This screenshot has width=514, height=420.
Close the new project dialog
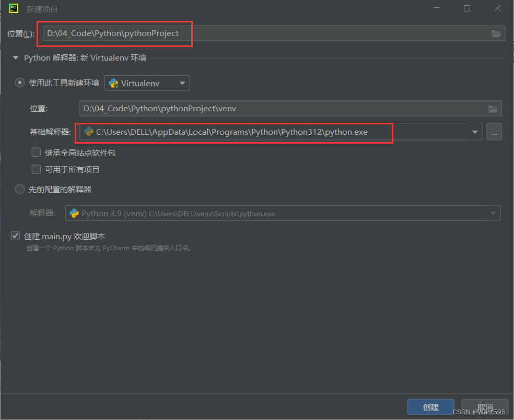point(498,8)
